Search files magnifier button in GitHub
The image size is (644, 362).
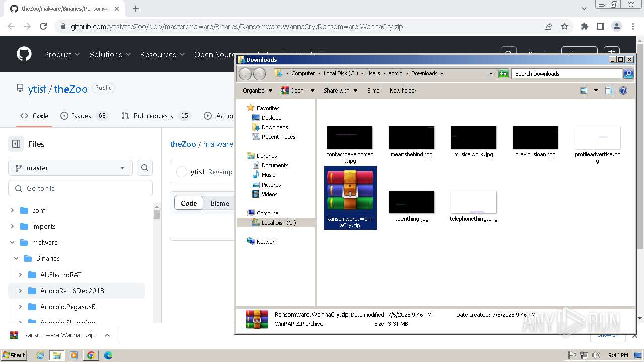click(x=145, y=168)
